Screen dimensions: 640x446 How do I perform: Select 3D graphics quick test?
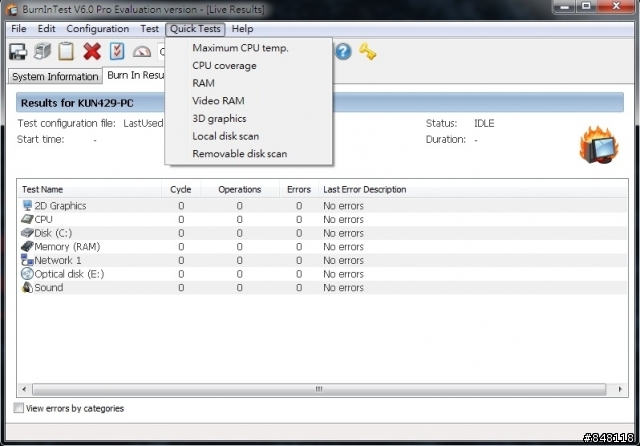249,119
